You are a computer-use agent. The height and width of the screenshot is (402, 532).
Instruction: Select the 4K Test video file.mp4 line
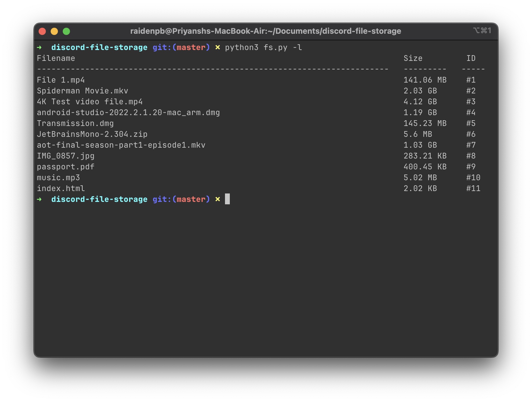tap(89, 102)
